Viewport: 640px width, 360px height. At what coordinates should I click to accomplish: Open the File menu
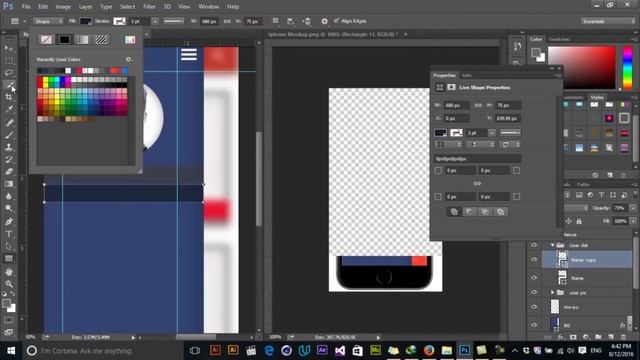tap(26, 7)
